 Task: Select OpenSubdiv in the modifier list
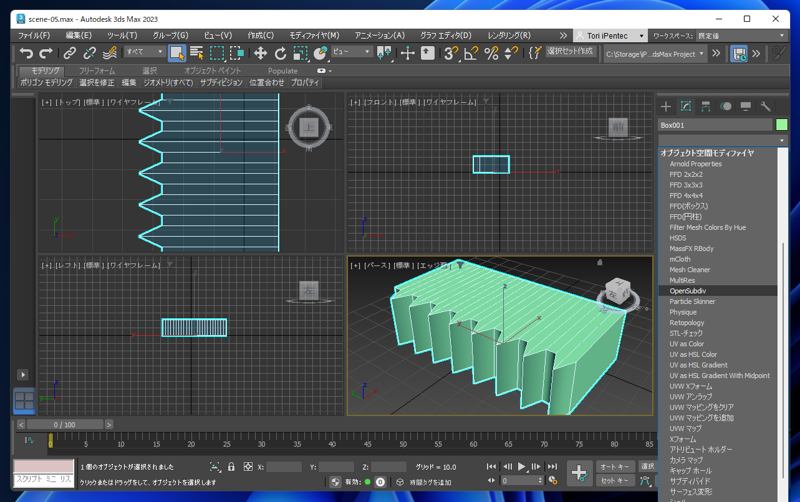click(x=718, y=291)
